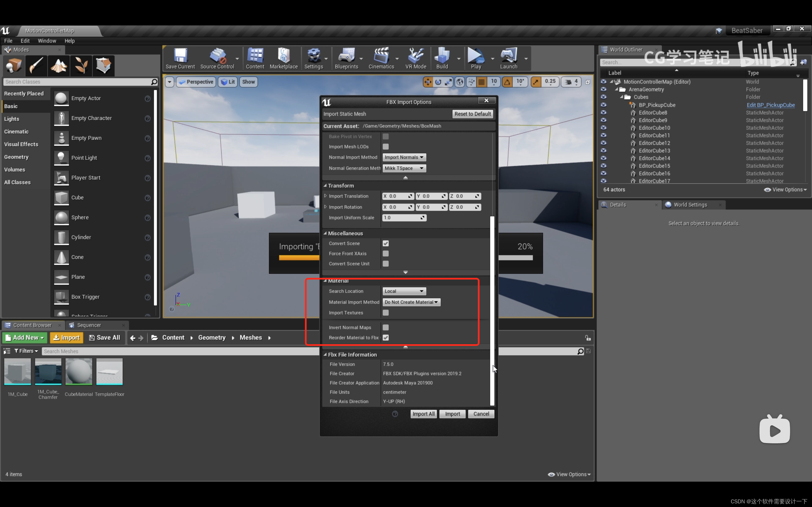Uncheck the Convert Scene checkbox
812x507 pixels.
(x=385, y=243)
